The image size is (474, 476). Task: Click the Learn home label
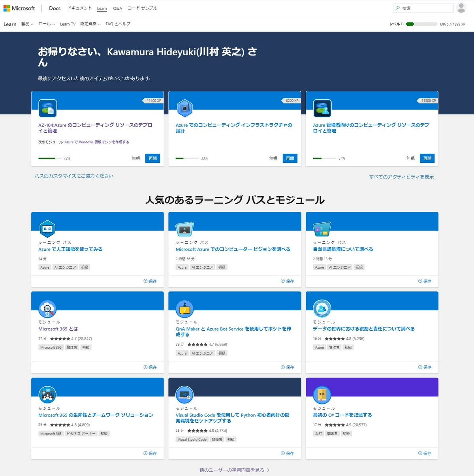click(x=10, y=24)
